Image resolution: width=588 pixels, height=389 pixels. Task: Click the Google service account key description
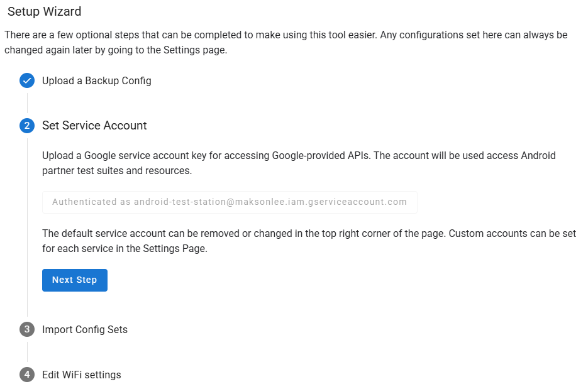click(299, 163)
